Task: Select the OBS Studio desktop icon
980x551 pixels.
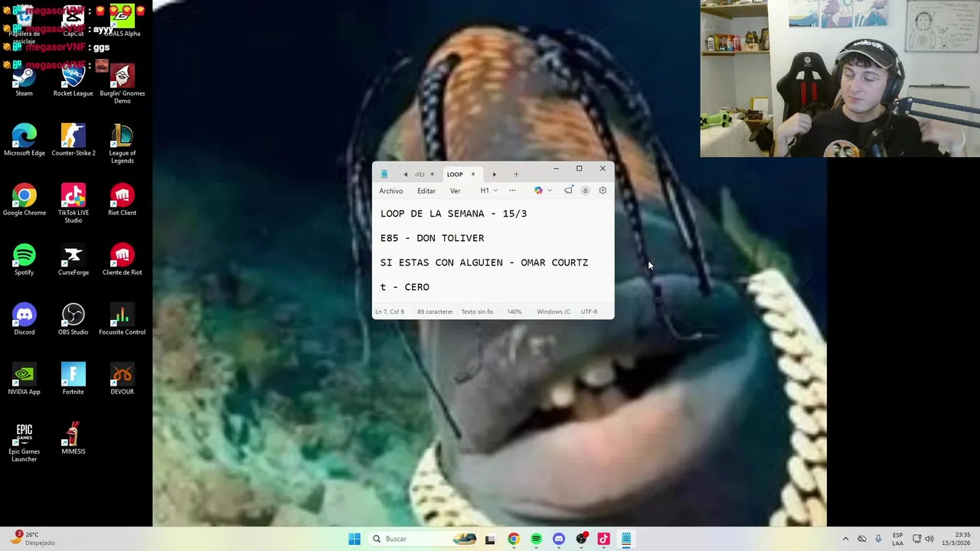Action: click(x=73, y=319)
